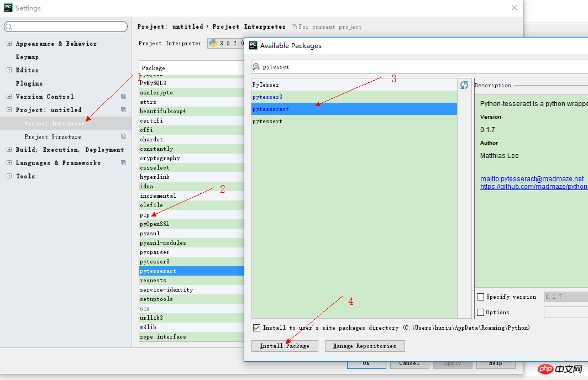Expand the Version Control node
Screen dimensions: 588x380
[9, 96]
